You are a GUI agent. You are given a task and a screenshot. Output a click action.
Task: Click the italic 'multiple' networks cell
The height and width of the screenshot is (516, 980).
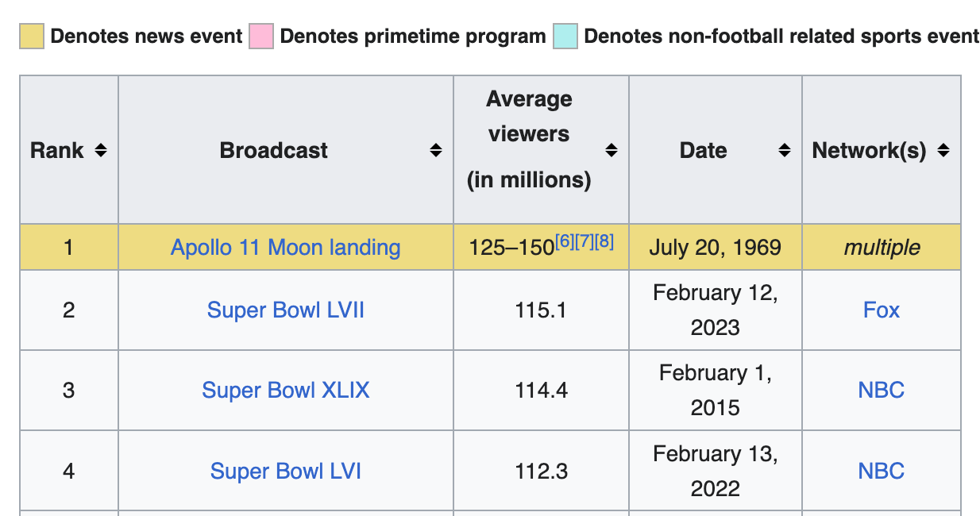(881, 247)
